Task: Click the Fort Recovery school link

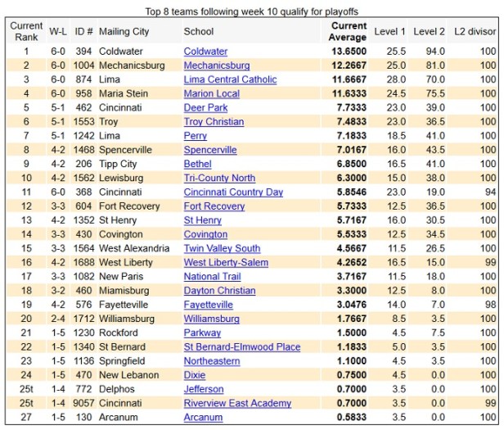Action: (214, 206)
